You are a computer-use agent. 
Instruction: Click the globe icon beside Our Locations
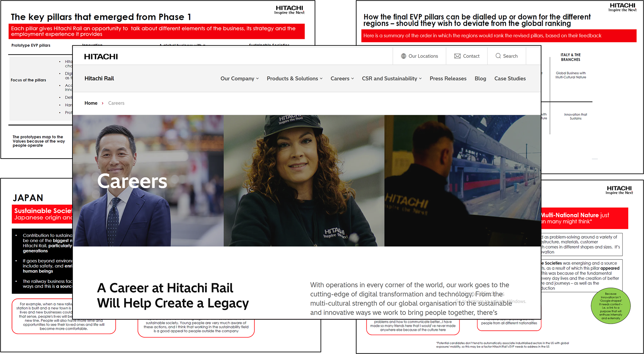pos(404,56)
